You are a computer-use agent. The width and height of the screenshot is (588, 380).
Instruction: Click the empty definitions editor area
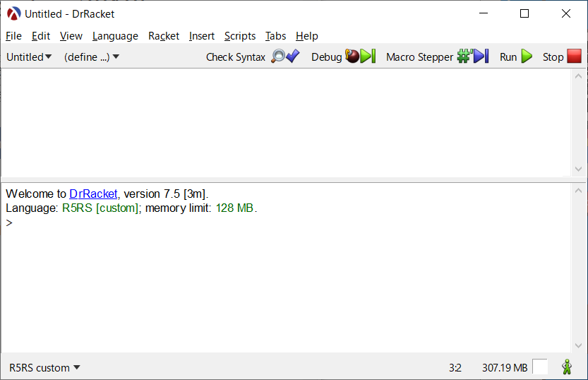(286, 122)
